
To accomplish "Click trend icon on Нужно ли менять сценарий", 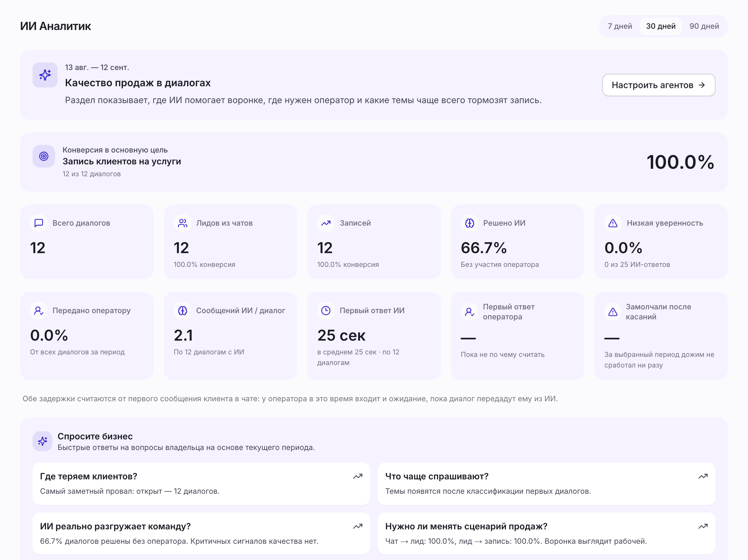I will (703, 526).
